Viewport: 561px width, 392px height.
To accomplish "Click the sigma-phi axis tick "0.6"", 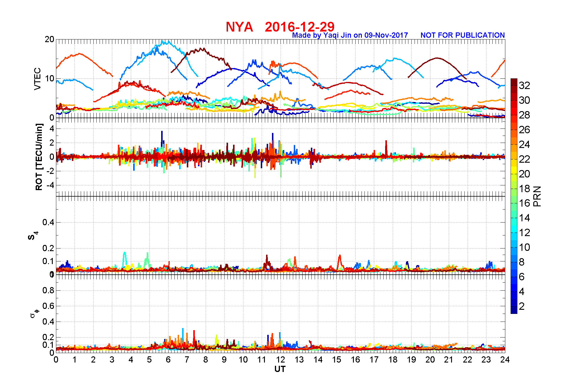I will click(x=48, y=306).
